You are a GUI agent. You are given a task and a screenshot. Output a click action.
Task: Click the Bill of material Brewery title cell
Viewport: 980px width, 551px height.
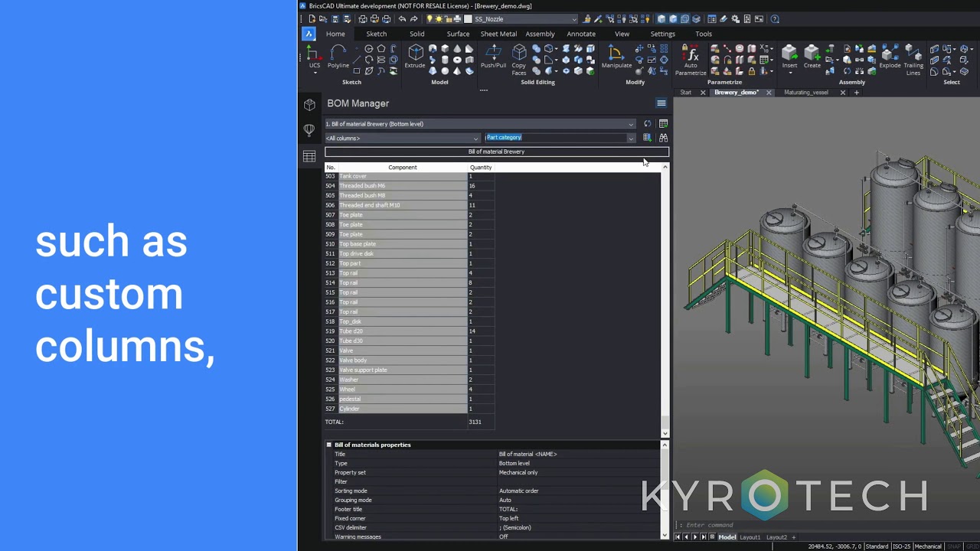(496, 152)
